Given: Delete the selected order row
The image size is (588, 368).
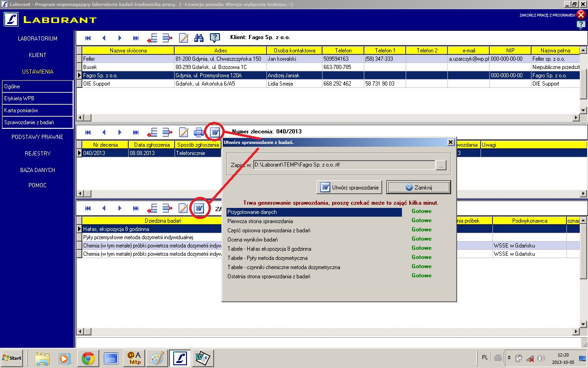Looking at the screenshot, I should pos(168,132).
